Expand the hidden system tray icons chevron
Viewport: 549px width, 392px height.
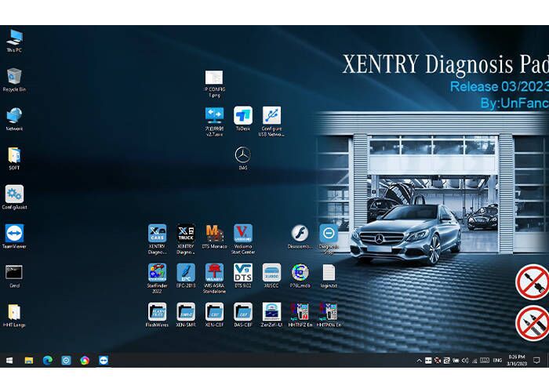pyautogui.click(x=420, y=360)
